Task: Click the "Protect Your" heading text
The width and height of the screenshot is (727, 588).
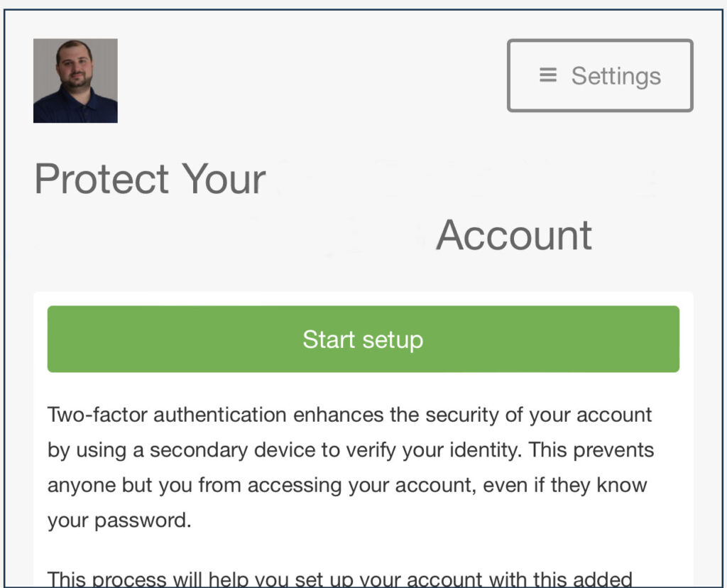Action: pos(151,180)
